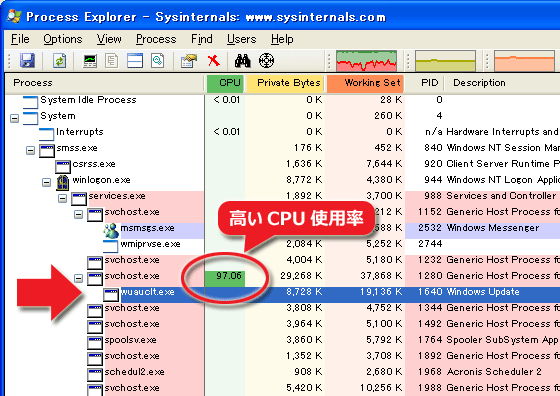The width and height of the screenshot is (560, 396).
Task: Click the System Idle Process icon
Action: coord(30,102)
